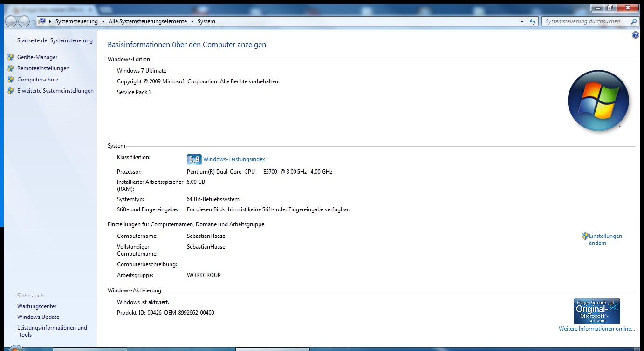Open the recent pages dropdown beside Forward

33,22
